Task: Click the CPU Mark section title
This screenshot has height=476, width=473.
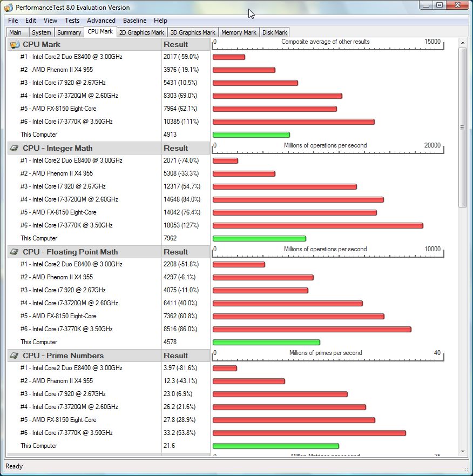Action: (x=42, y=45)
